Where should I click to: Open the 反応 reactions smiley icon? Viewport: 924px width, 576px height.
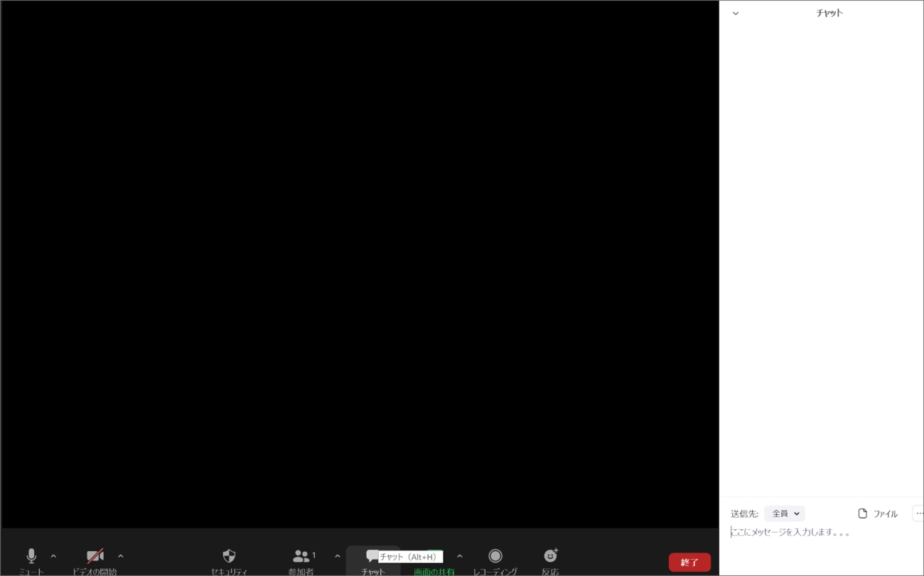pyautogui.click(x=550, y=556)
